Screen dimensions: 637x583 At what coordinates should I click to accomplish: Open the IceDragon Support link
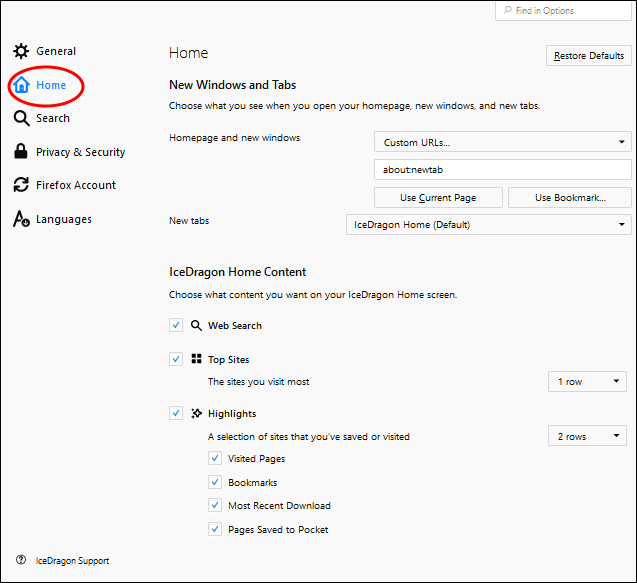tap(72, 561)
